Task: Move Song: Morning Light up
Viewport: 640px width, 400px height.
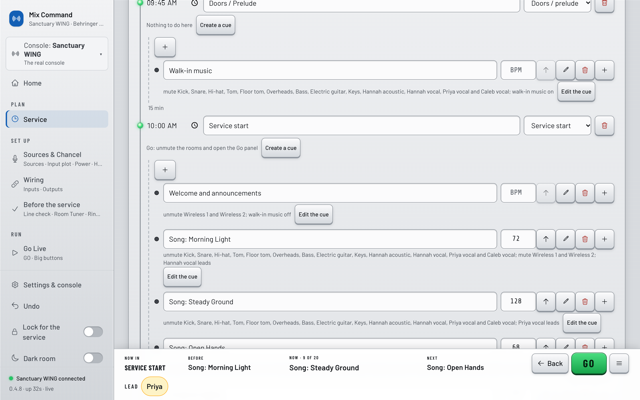Action: [546, 239]
